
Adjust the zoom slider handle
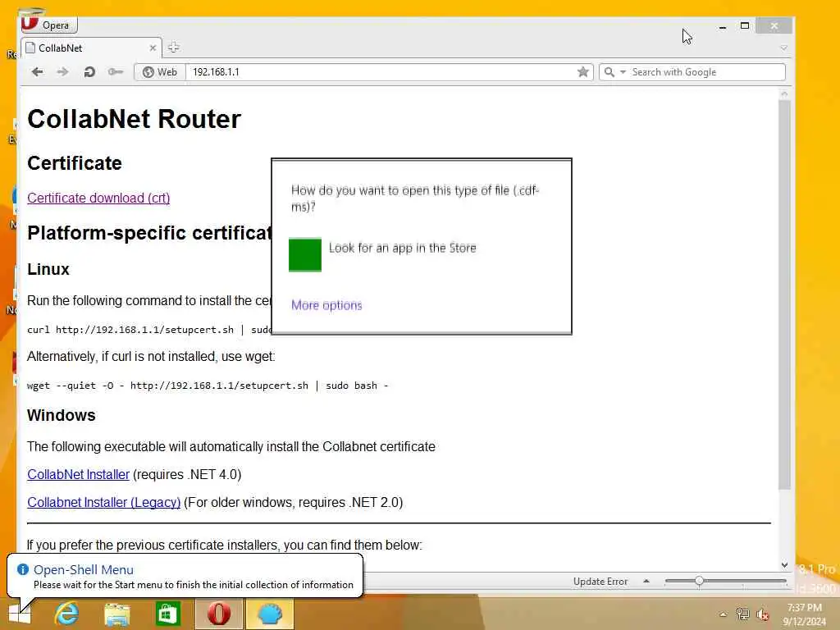[699, 582]
